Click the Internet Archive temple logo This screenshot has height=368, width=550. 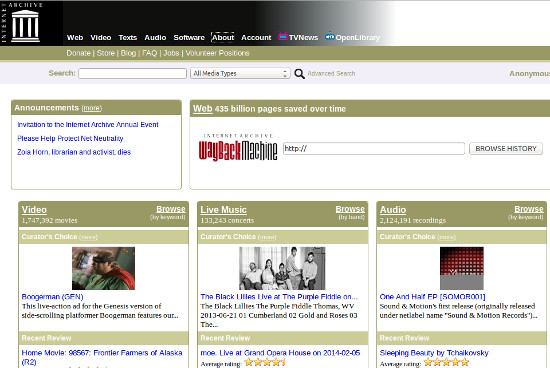pyautogui.click(x=25, y=25)
